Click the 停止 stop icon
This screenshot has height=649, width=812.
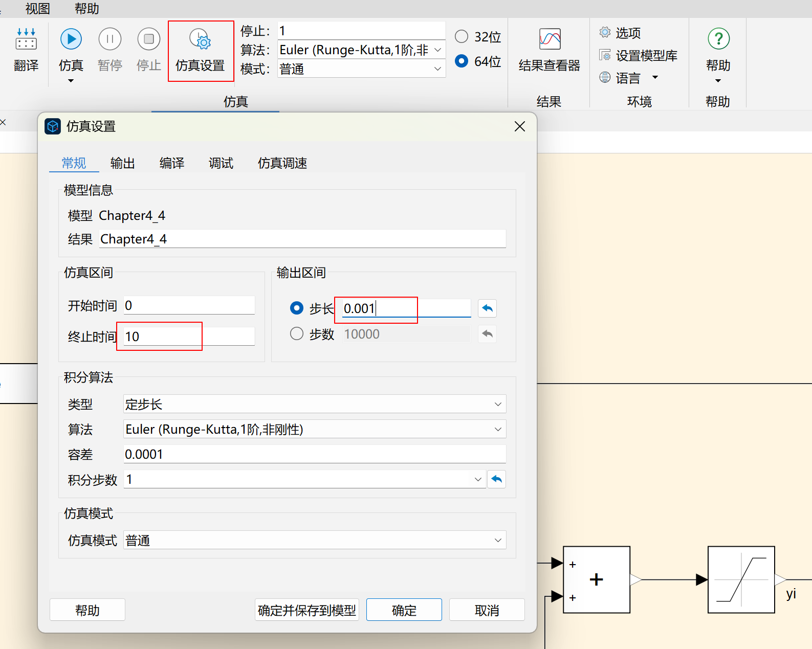(149, 39)
